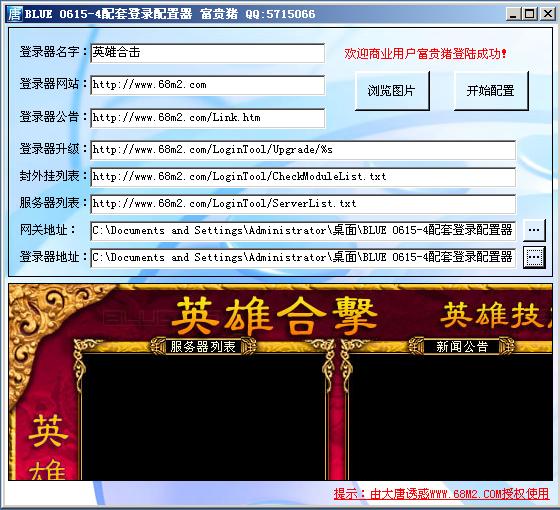Click the 英雄合擊 preview image title
560x510 pixels.
point(274,315)
